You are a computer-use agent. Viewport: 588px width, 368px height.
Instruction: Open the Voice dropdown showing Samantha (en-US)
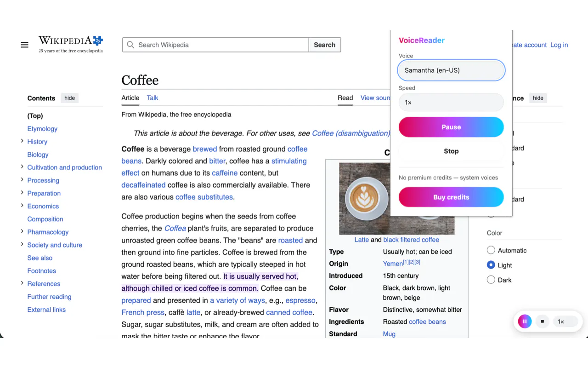451,70
